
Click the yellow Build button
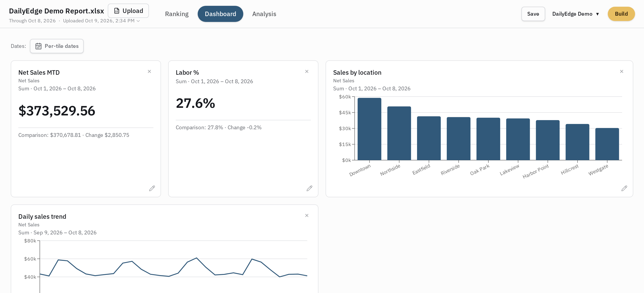[x=621, y=14]
